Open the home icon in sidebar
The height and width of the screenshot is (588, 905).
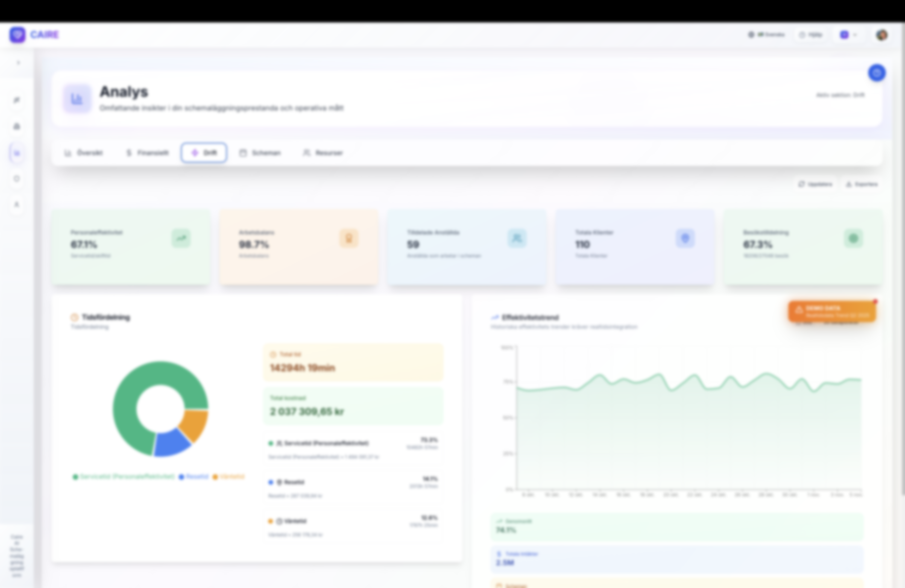tap(17, 126)
